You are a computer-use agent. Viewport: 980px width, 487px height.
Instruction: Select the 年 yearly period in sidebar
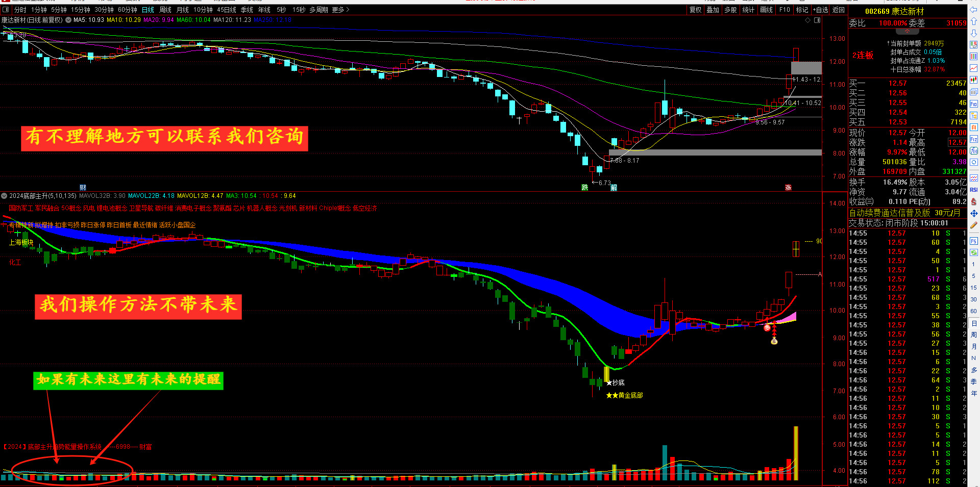pos(973,393)
